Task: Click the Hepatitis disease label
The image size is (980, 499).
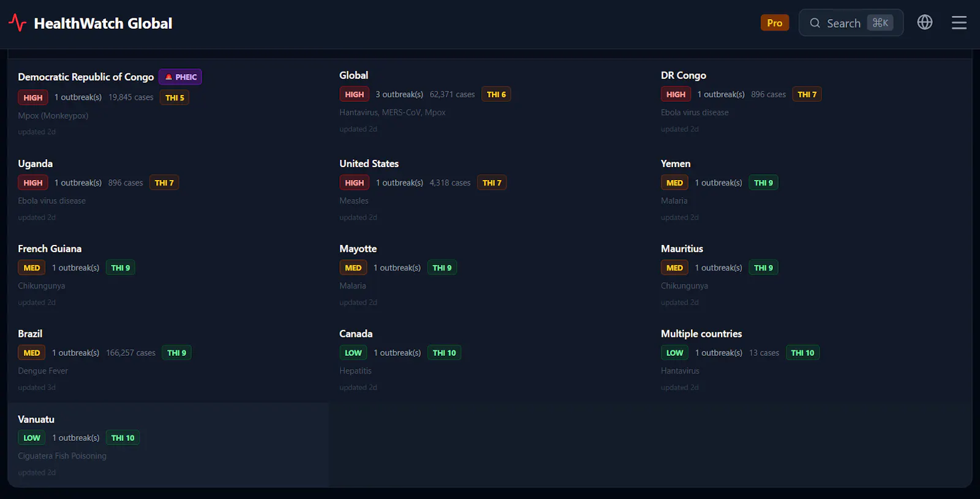Action: coord(355,371)
